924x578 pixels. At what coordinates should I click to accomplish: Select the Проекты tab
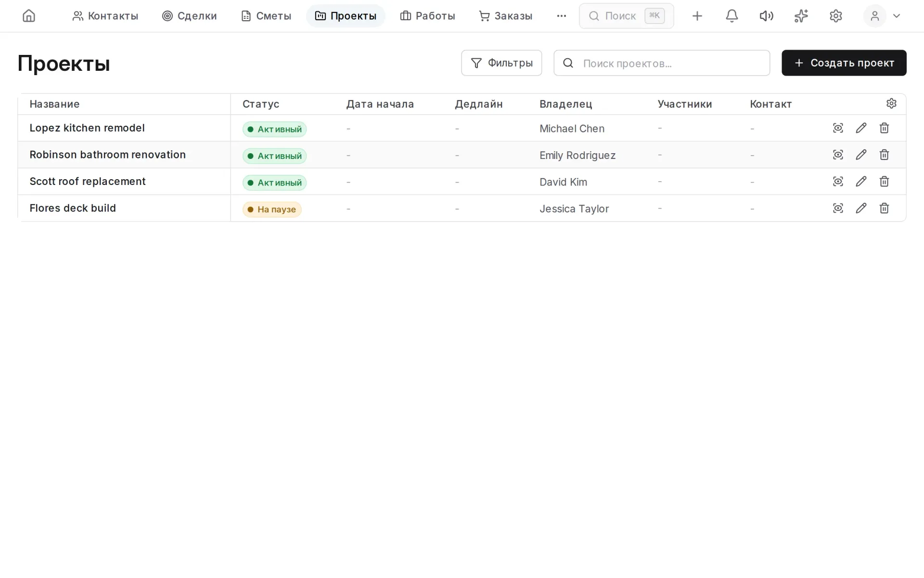tap(346, 16)
